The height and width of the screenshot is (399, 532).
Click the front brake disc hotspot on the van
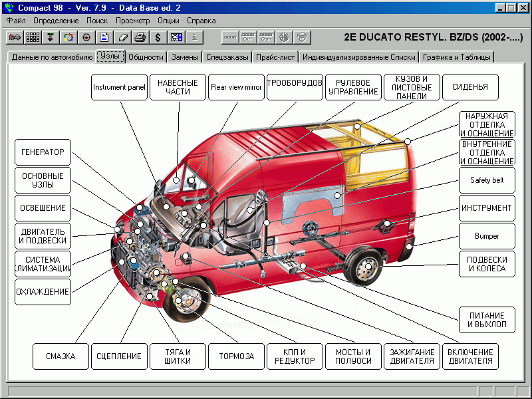pyautogui.click(x=178, y=301)
